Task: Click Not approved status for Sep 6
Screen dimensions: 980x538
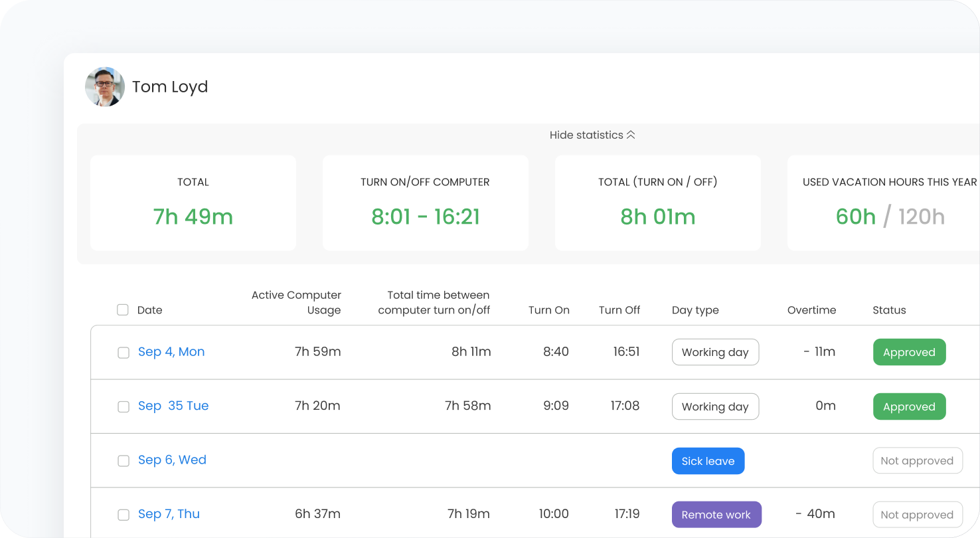Action: [x=917, y=461]
